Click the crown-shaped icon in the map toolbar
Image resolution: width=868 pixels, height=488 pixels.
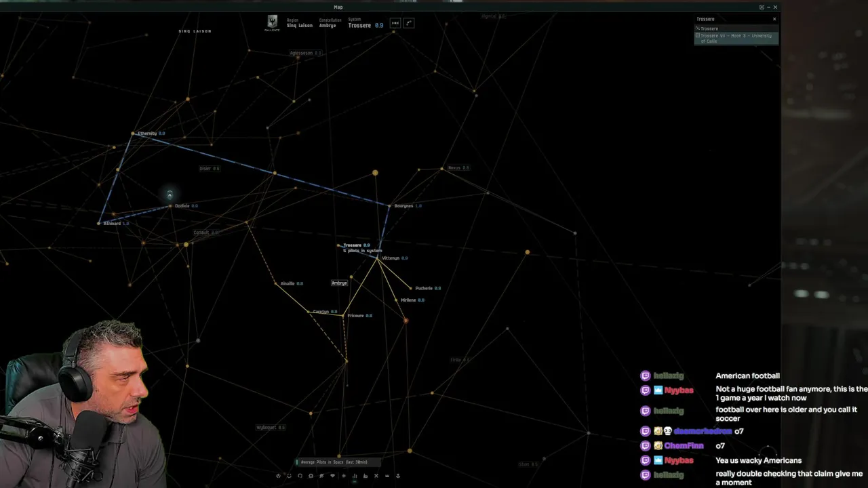coord(387,476)
